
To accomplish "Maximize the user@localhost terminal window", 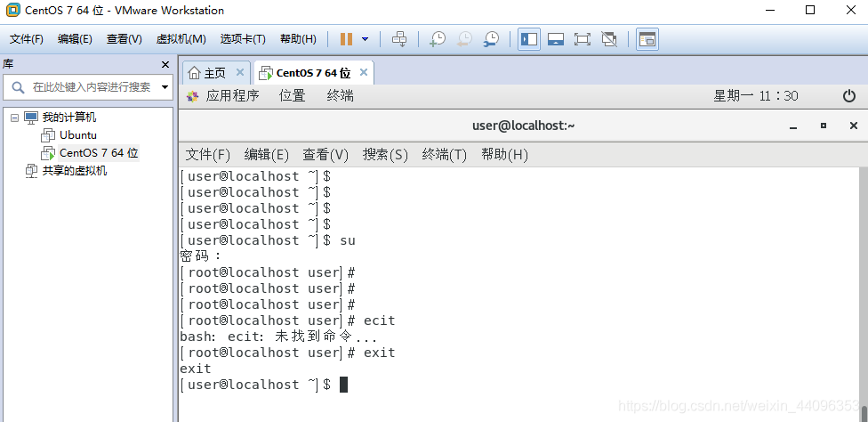I will pyautogui.click(x=824, y=126).
